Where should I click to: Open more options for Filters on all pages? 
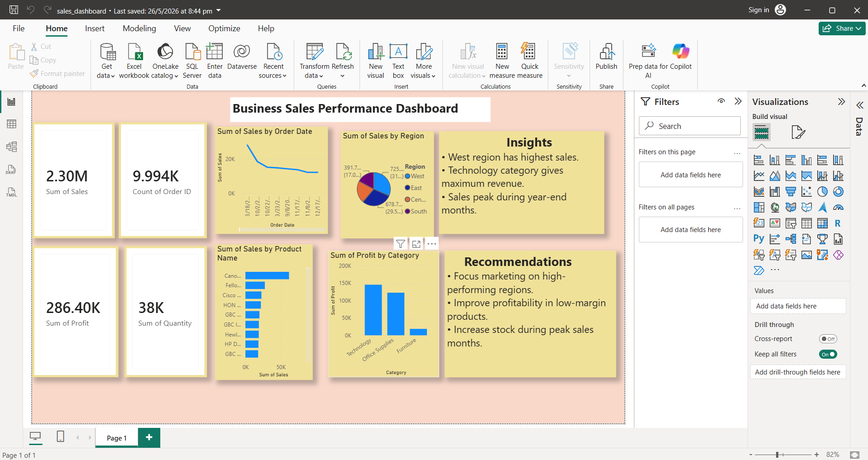click(x=737, y=209)
